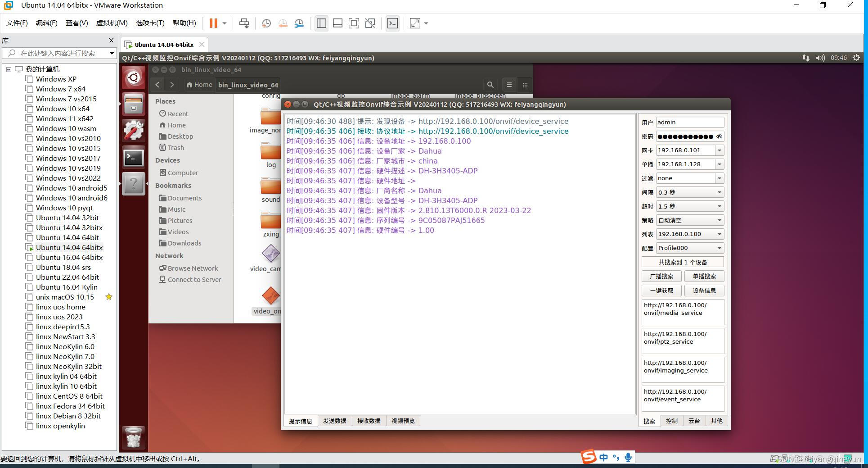Click the admin username input field
The image size is (868, 468).
pos(690,122)
